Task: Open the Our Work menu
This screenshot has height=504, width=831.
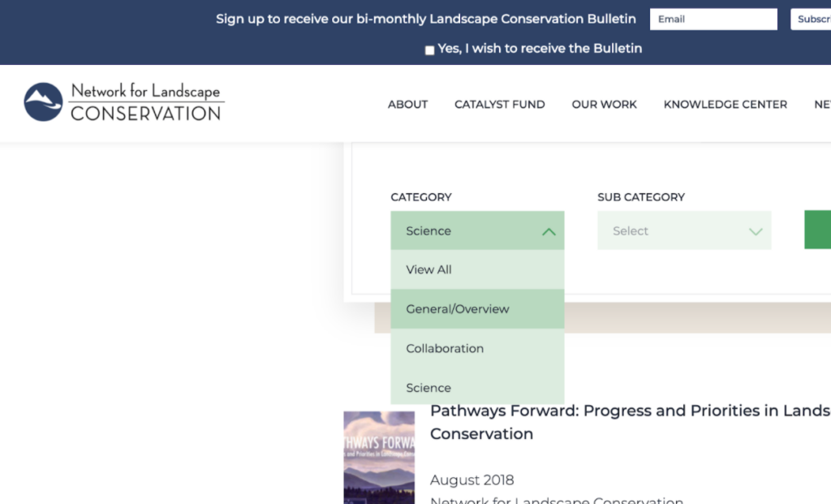Action: (x=604, y=104)
